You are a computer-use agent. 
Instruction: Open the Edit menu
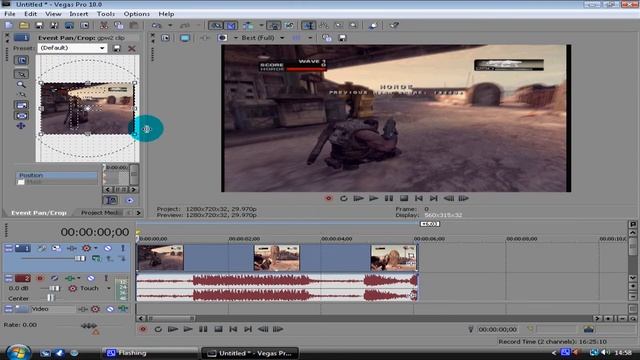(31, 14)
